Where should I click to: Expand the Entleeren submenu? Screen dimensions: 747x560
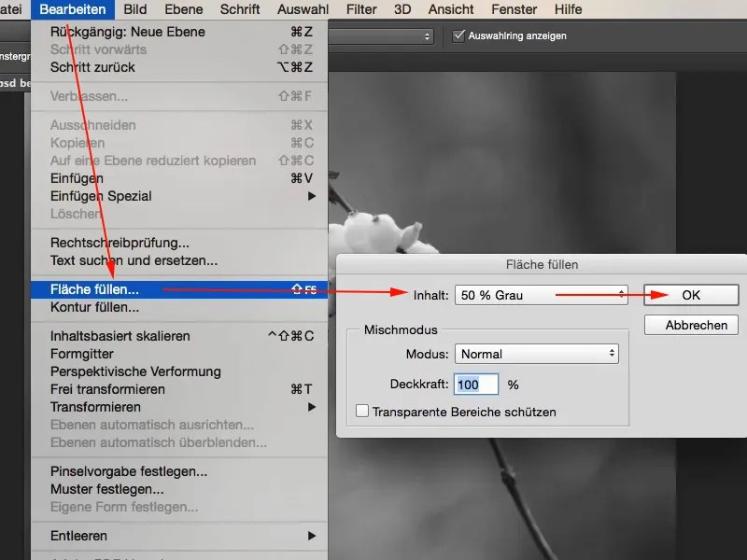tap(179, 536)
